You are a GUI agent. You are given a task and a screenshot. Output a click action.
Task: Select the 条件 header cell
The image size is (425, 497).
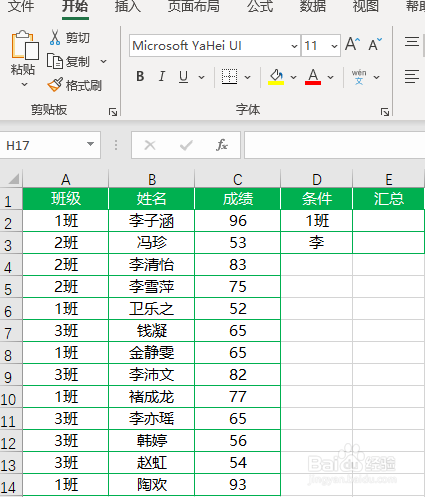pyautogui.click(x=317, y=199)
